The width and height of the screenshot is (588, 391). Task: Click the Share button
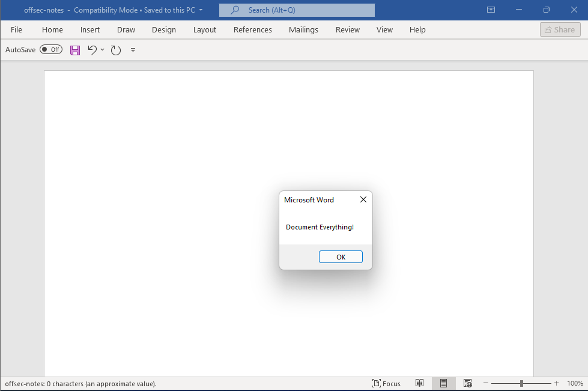[x=560, y=29]
